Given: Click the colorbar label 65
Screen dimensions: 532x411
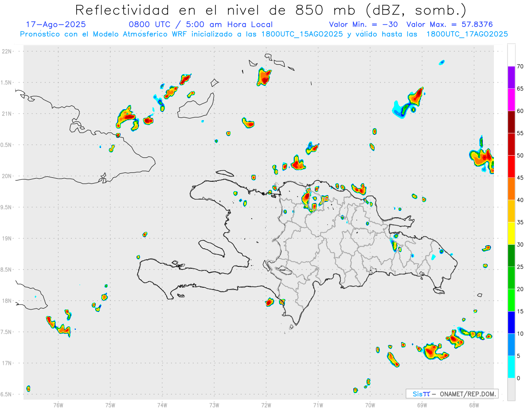Looking at the screenshot, I should (520, 89).
